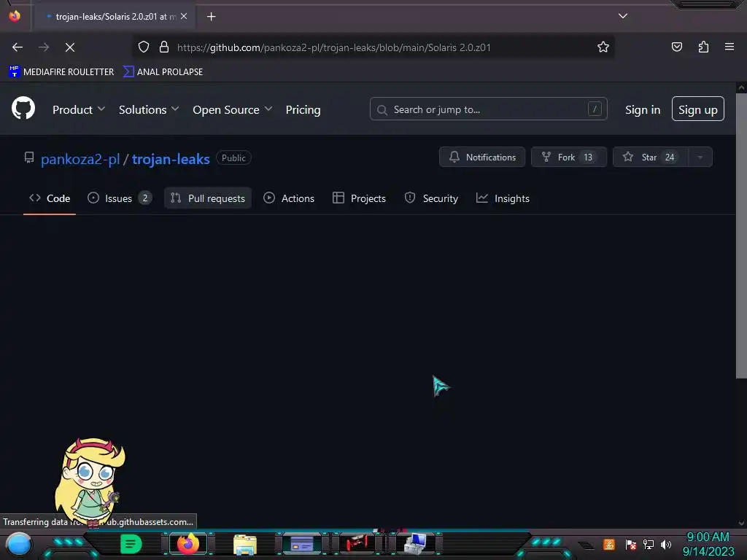The height and width of the screenshot is (560, 747).
Task: Switch to the Insights tab
Action: point(503,198)
